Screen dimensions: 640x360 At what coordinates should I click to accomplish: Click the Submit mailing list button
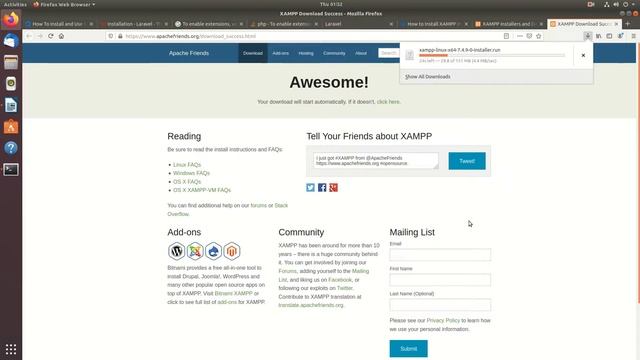409,349
